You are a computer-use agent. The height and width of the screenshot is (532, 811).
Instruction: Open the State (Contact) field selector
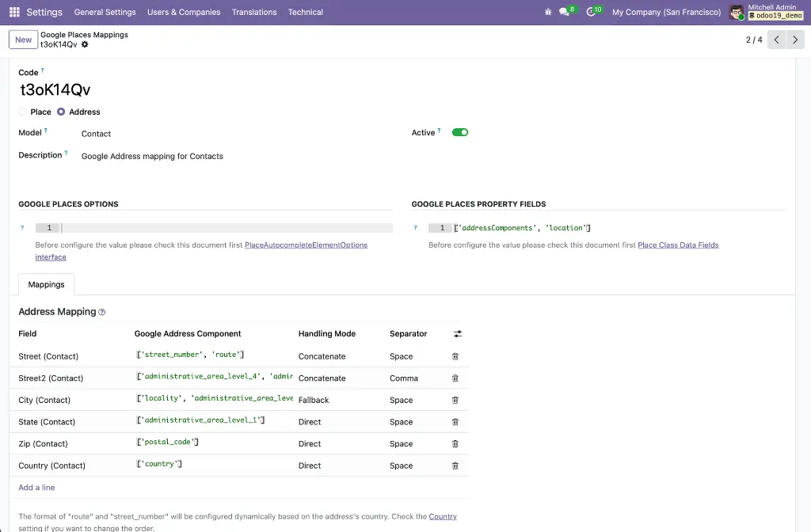[47, 422]
